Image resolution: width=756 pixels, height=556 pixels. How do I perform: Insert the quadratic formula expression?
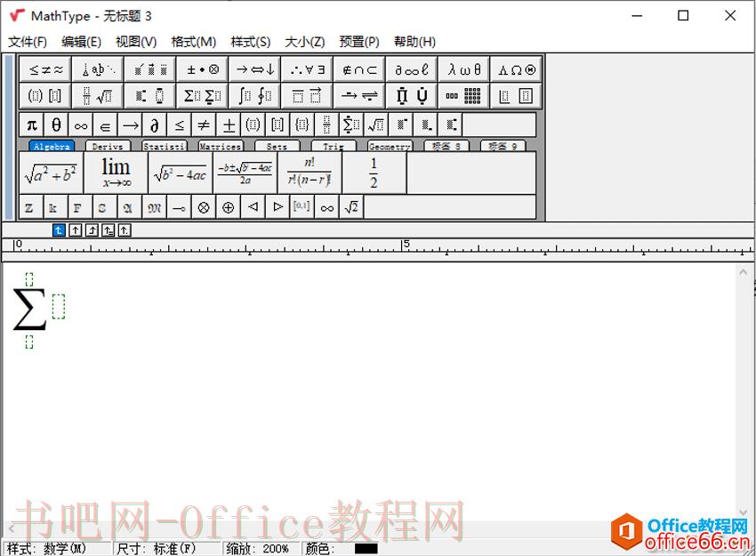click(x=245, y=173)
